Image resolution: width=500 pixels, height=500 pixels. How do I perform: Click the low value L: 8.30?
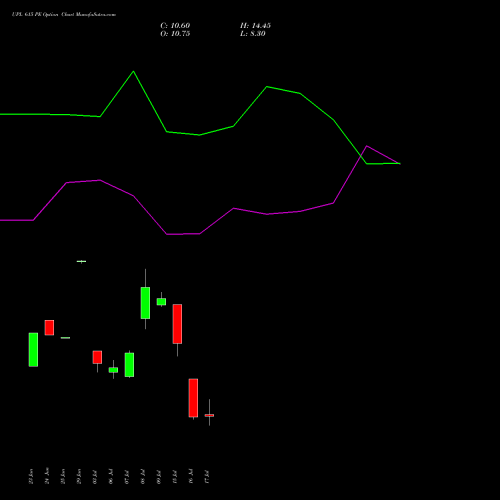[x=253, y=34]
